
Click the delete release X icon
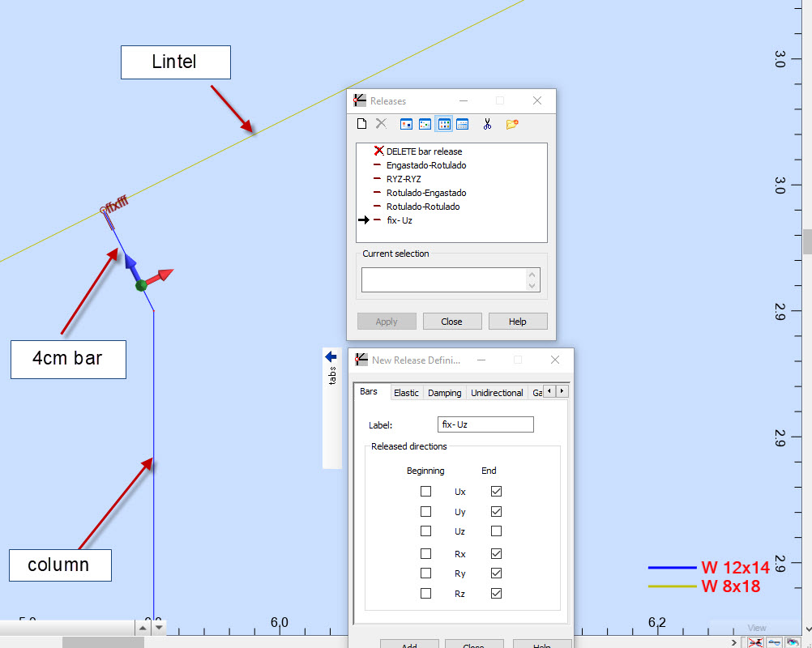pos(381,124)
